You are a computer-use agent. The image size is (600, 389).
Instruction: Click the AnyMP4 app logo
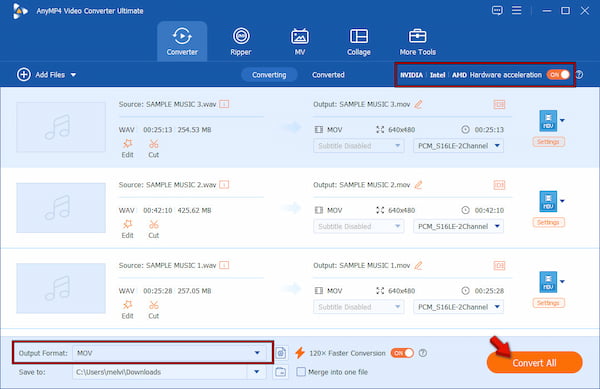(x=20, y=11)
